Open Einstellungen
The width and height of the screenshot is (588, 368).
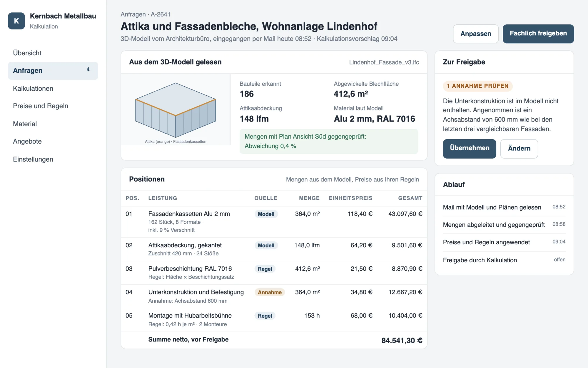(x=53, y=159)
